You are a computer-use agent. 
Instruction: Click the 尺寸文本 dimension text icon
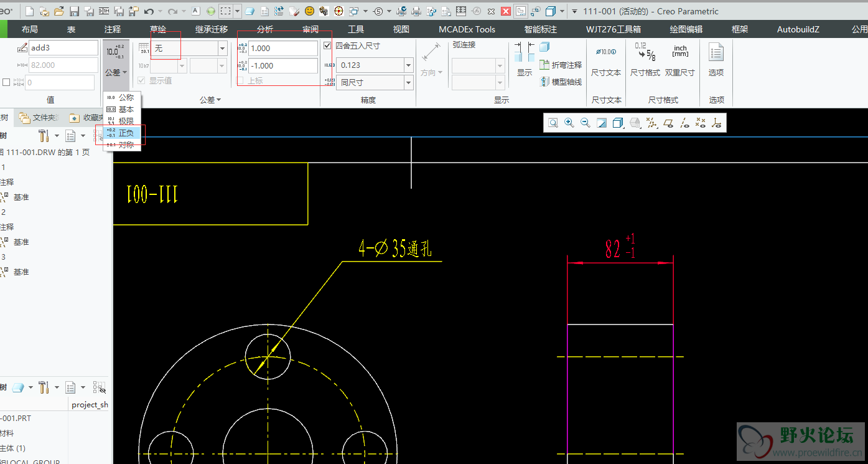[x=606, y=52]
